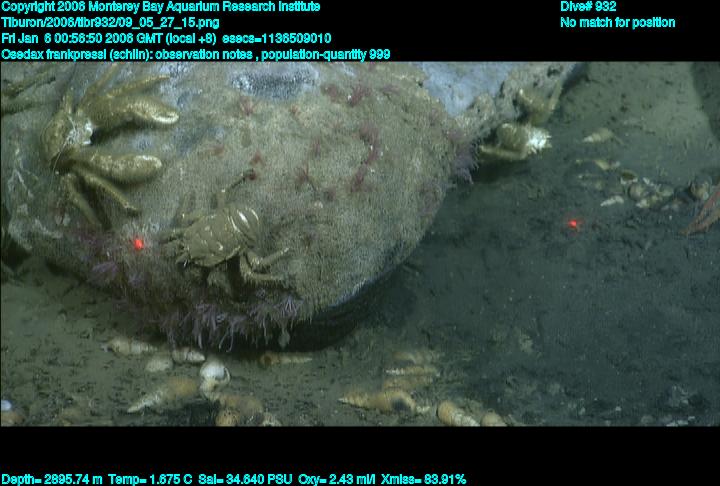The image size is (720, 486).
Task: Click the '(local +8)' time offset text
Action: pyautogui.click(x=191, y=38)
